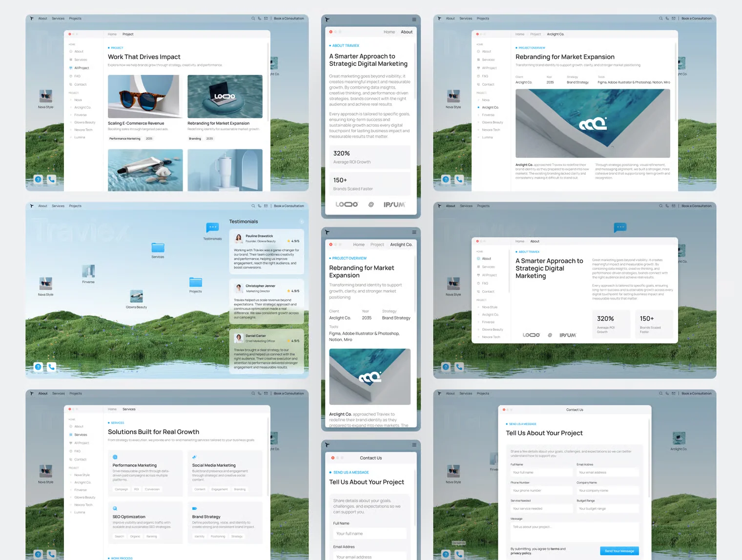This screenshot has height=560, width=742.
Task: Open the Finverse desktop icon in Testimonials screen
Action: tap(88, 271)
